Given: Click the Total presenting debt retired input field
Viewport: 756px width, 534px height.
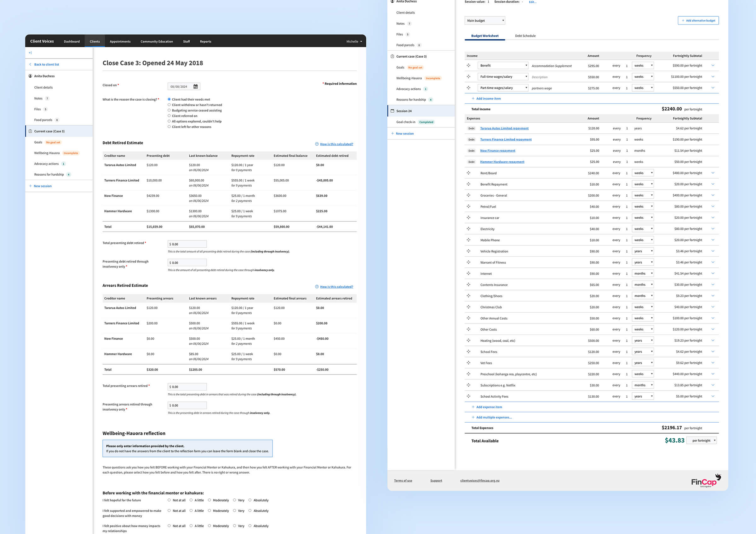Looking at the screenshot, I should (187, 244).
